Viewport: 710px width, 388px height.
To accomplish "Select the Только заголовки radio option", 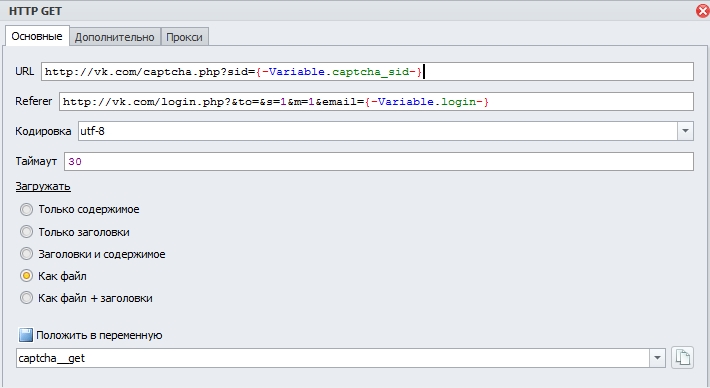I will click(26, 232).
